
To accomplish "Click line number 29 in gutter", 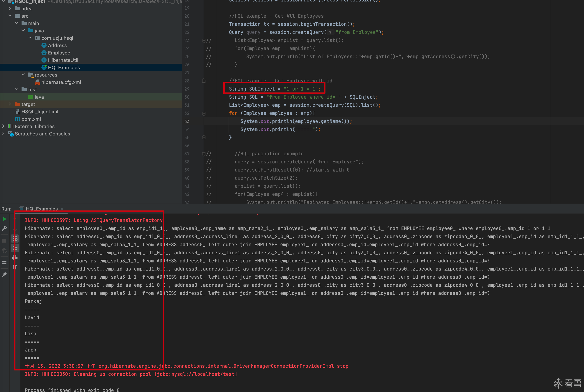I will (x=187, y=89).
